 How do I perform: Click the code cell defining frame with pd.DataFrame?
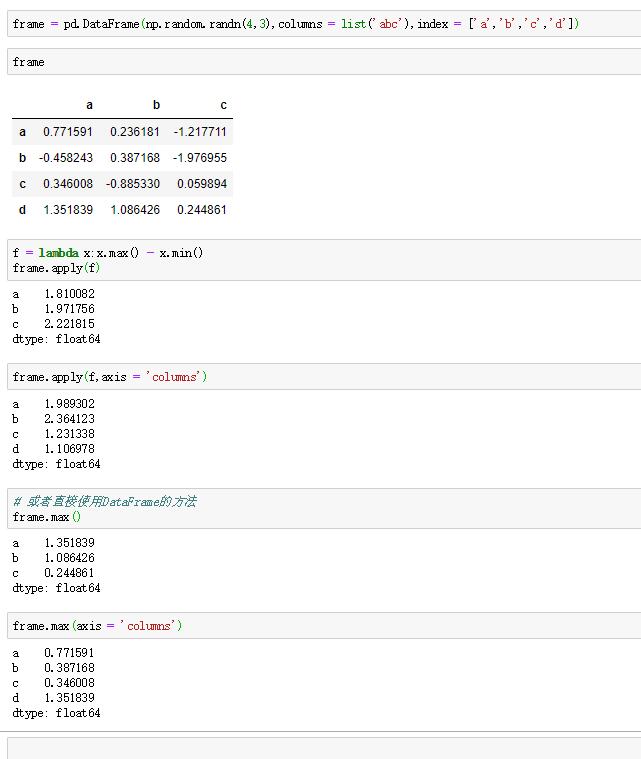(324, 24)
